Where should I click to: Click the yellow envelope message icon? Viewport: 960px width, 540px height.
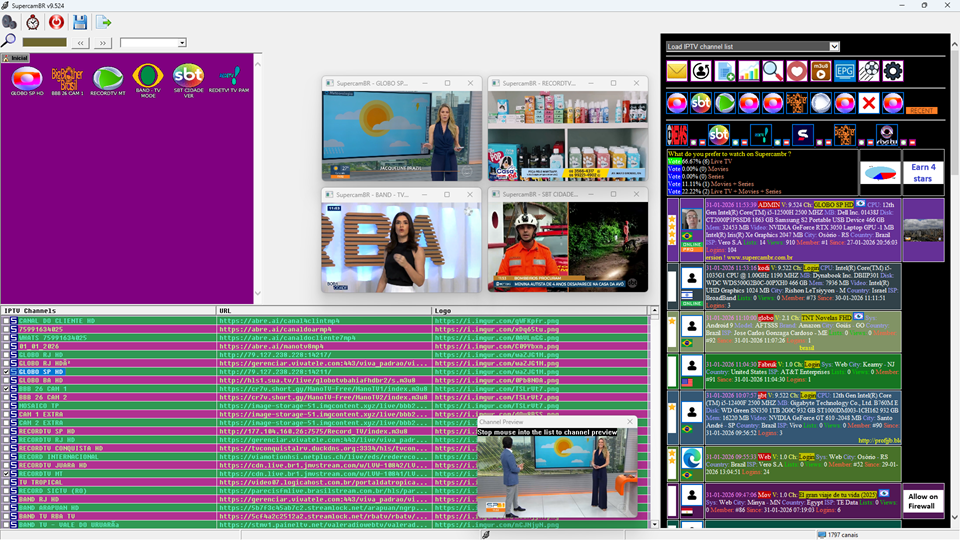coord(677,71)
